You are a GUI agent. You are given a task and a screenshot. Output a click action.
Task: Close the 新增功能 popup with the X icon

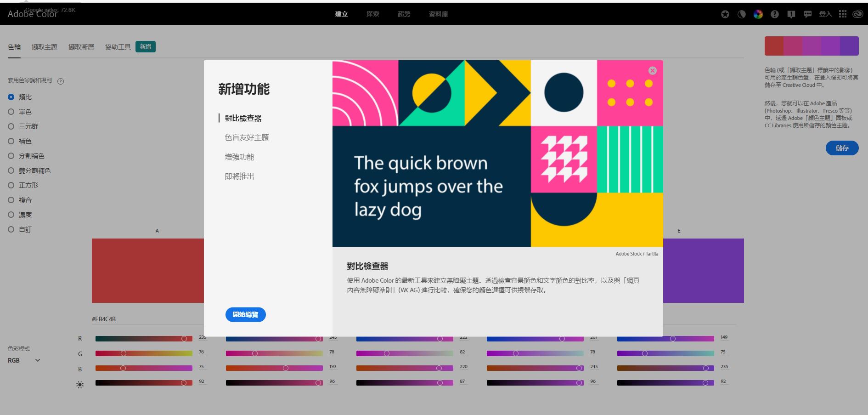click(653, 70)
